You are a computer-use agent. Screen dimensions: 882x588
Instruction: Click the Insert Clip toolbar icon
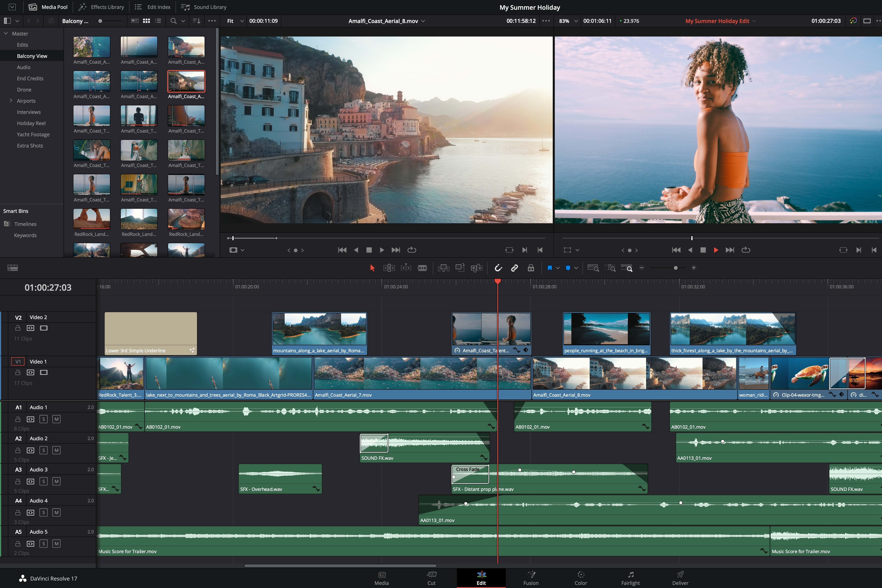tap(443, 268)
